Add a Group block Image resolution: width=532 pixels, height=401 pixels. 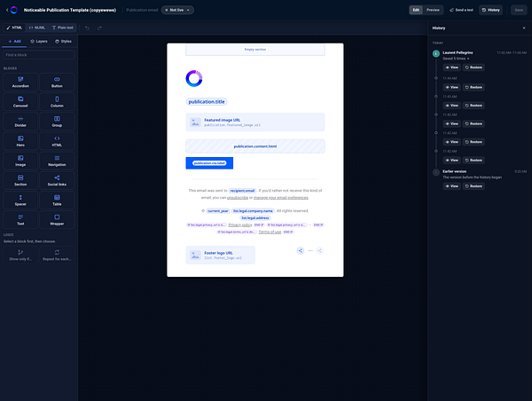point(57,122)
